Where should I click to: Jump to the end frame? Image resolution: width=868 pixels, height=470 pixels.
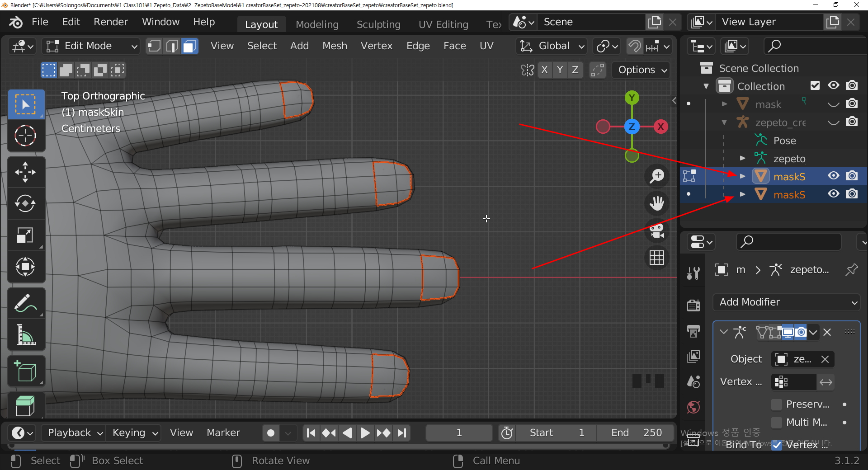tap(402, 433)
